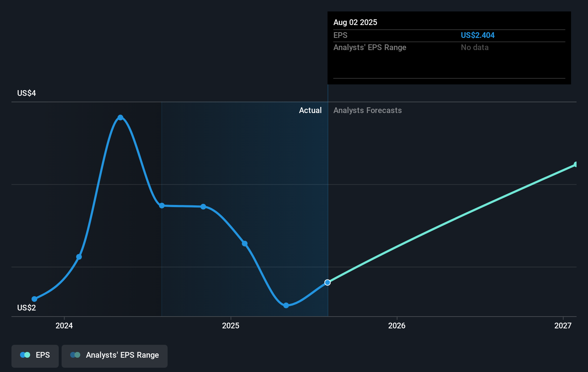Click the first EPS data point on chart
This screenshot has width=588, height=372.
coord(34,299)
